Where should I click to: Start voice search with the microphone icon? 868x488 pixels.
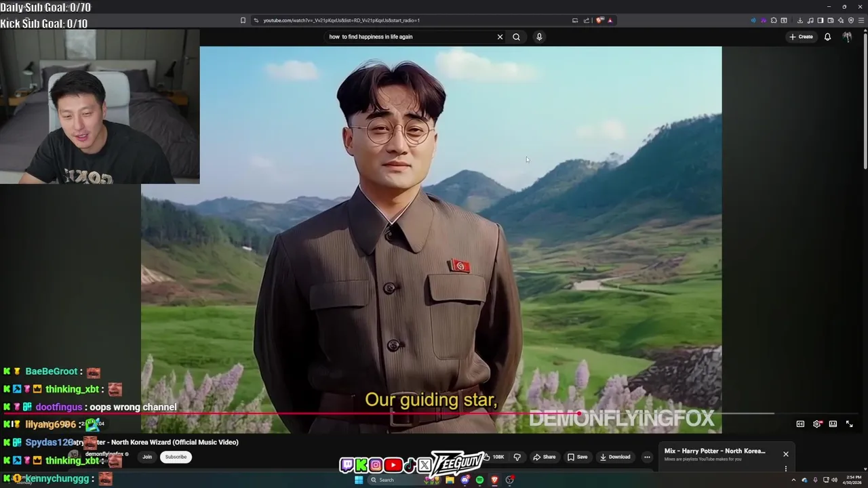point(539,37)
